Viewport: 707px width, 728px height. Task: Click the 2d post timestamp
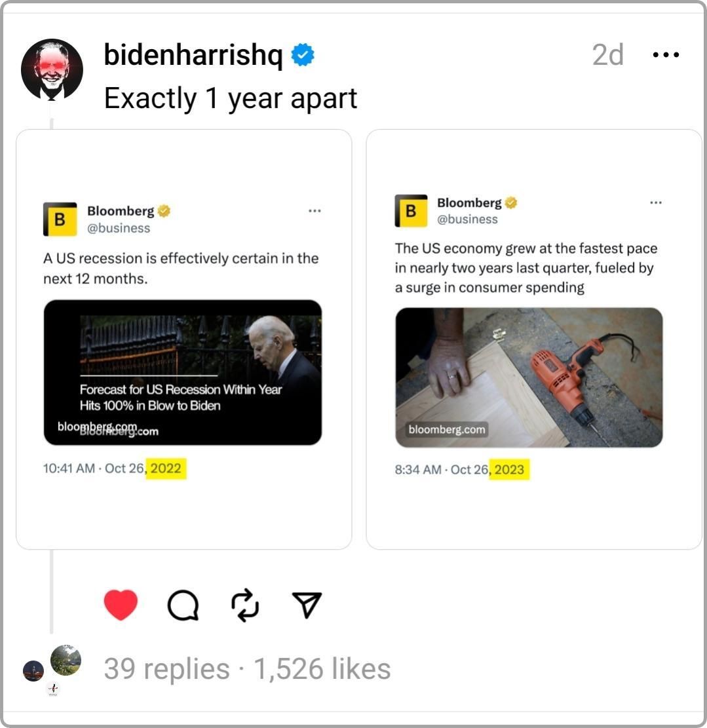tap(607, 55)
